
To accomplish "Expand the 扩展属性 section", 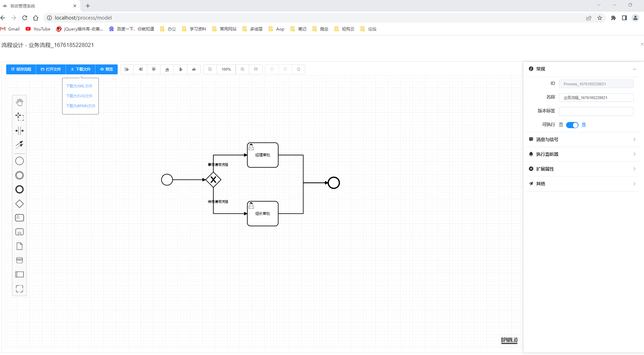I will (582, 169).
